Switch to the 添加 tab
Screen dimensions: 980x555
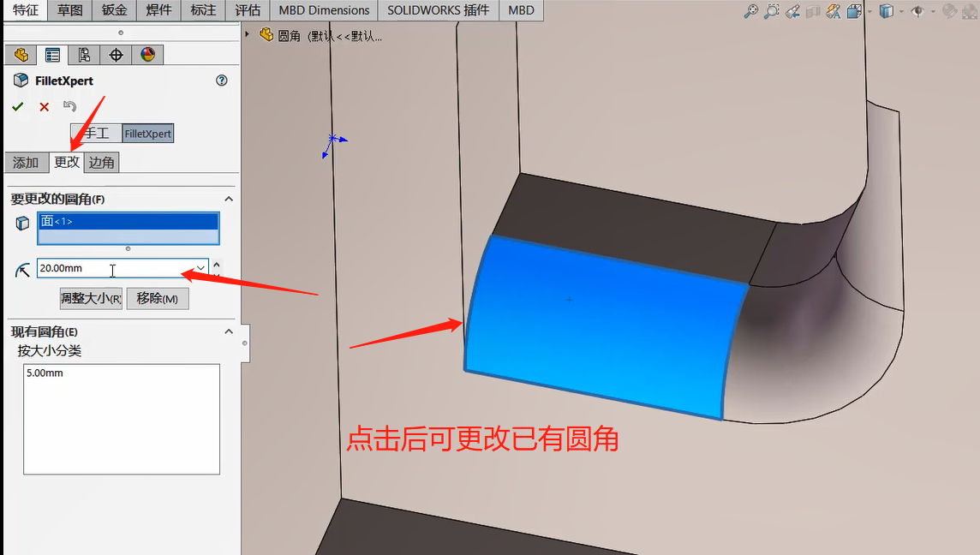click(x=26, y=163)
